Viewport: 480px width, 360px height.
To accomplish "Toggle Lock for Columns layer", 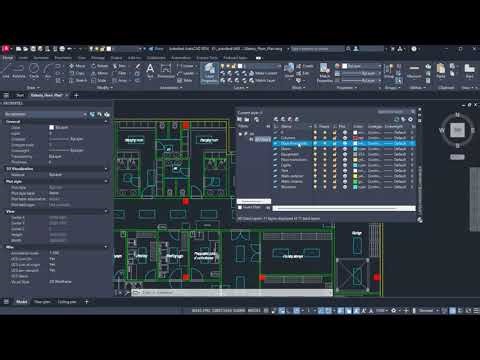I will [335, 138].
